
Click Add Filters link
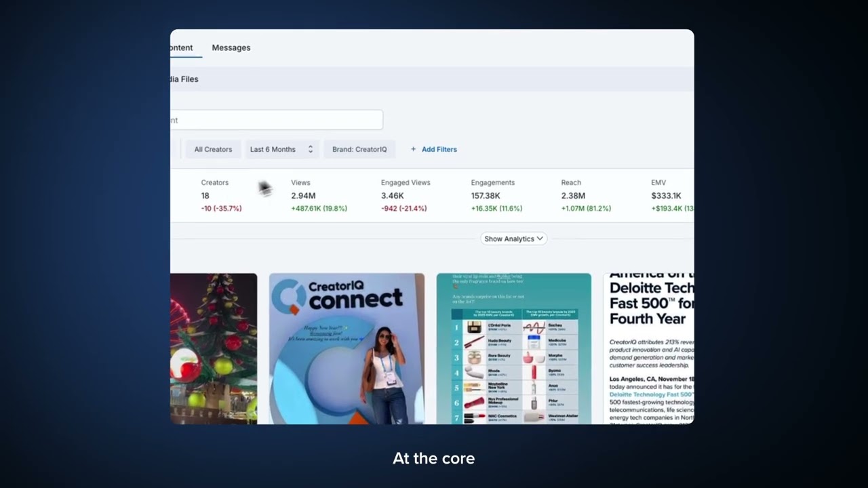point(439,149)
